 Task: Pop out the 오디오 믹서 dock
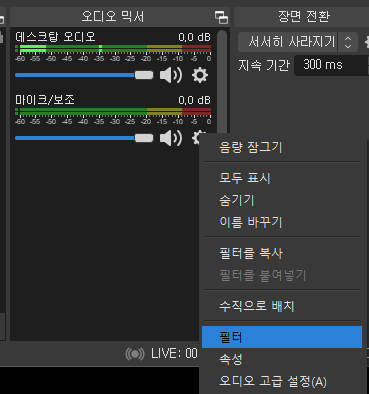click(221, 17)
